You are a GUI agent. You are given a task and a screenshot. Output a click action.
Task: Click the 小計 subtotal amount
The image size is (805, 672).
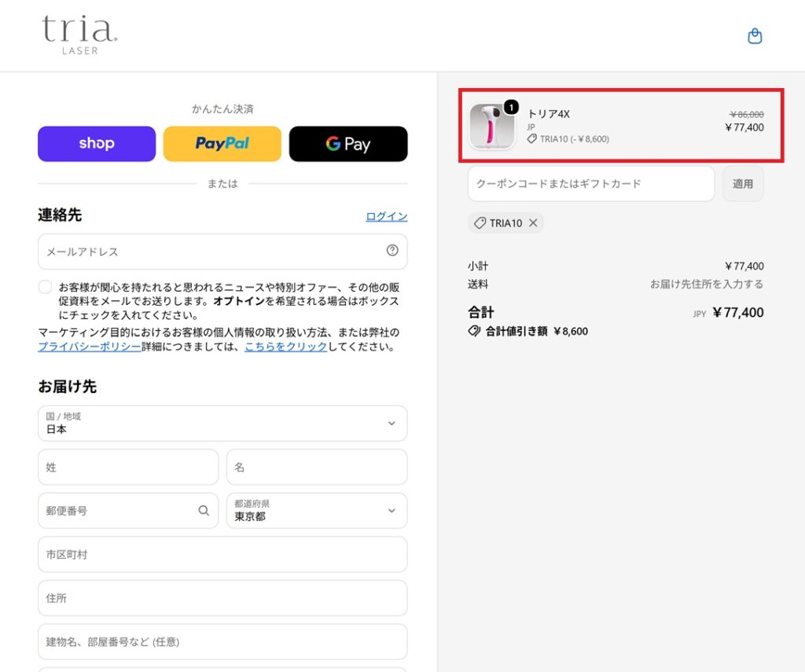[744, 266]
